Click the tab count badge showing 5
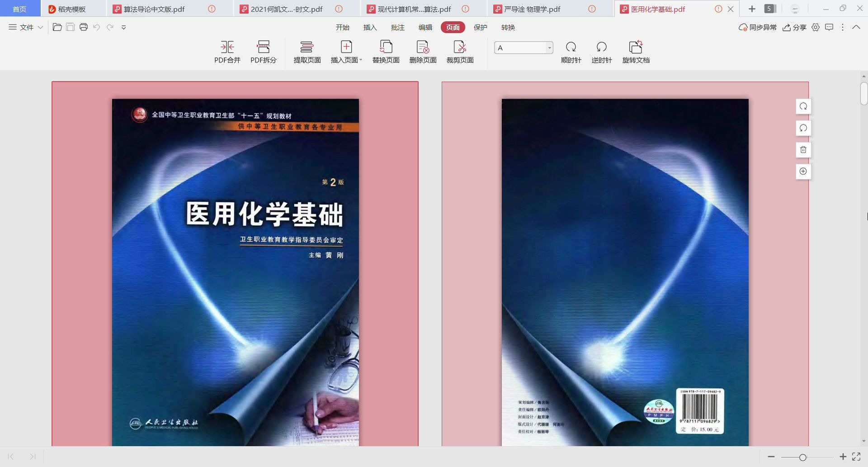This screenshot has height=467, width=868. click(x=770, y=9)
